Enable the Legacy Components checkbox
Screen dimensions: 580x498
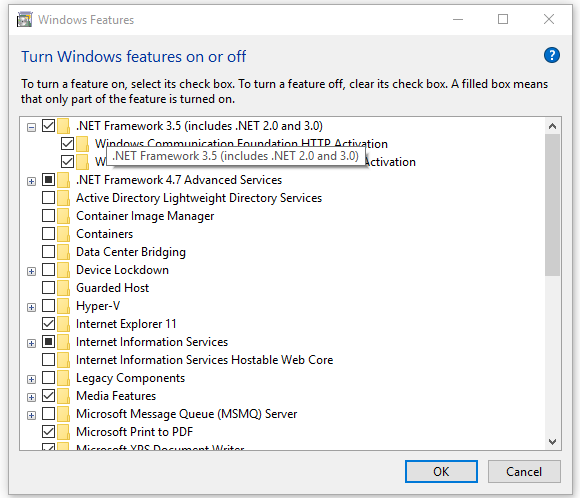pyautogui.click(x=48, y=378)
